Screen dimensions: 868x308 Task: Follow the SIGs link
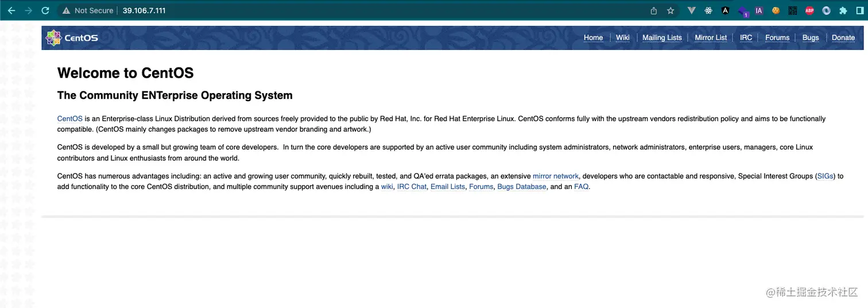tap(826, 176)
